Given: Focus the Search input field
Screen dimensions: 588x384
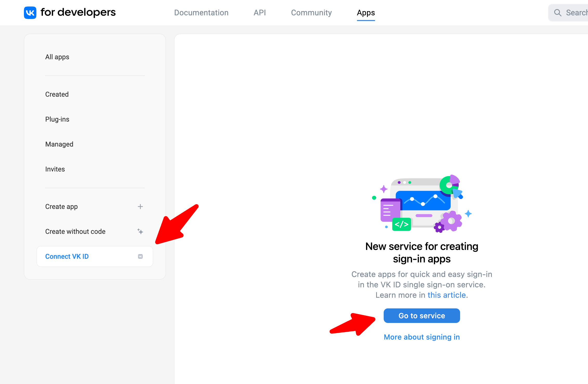Looking at the screenshot, I should tap(576, 13).
